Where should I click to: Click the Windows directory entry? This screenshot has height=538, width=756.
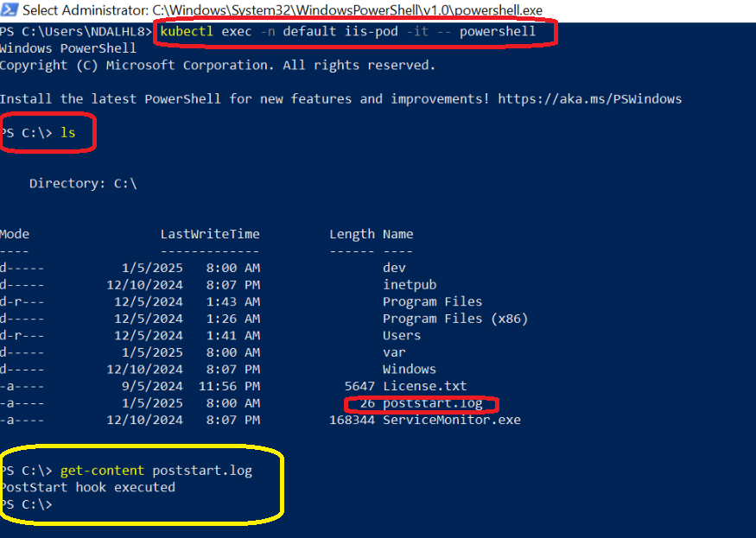[x=410, y=369]
